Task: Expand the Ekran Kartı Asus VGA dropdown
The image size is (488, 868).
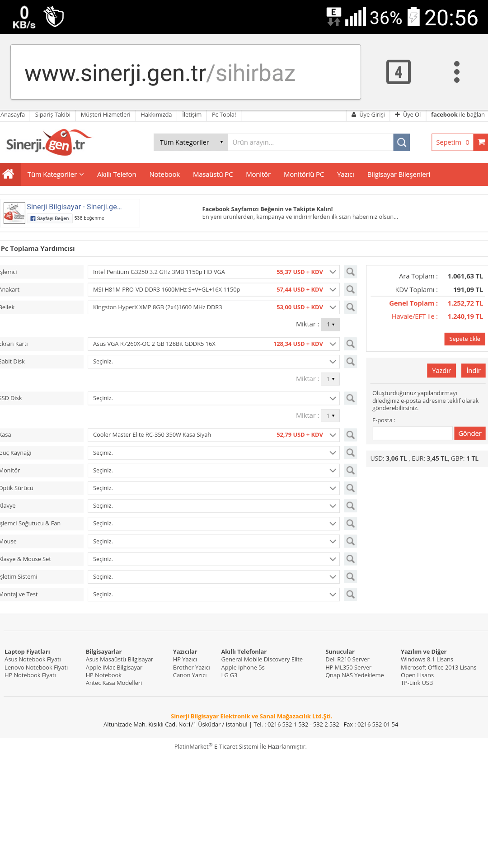Action: 214,344
